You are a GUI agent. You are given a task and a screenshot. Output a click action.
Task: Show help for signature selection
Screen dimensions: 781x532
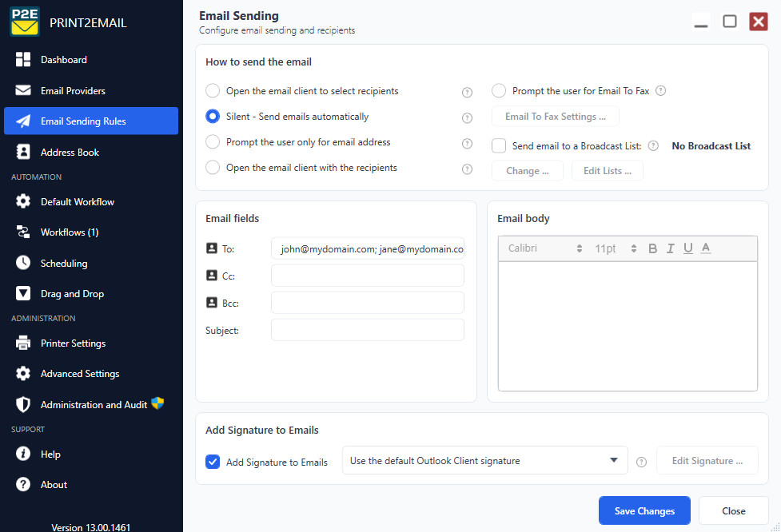[642, 462]
